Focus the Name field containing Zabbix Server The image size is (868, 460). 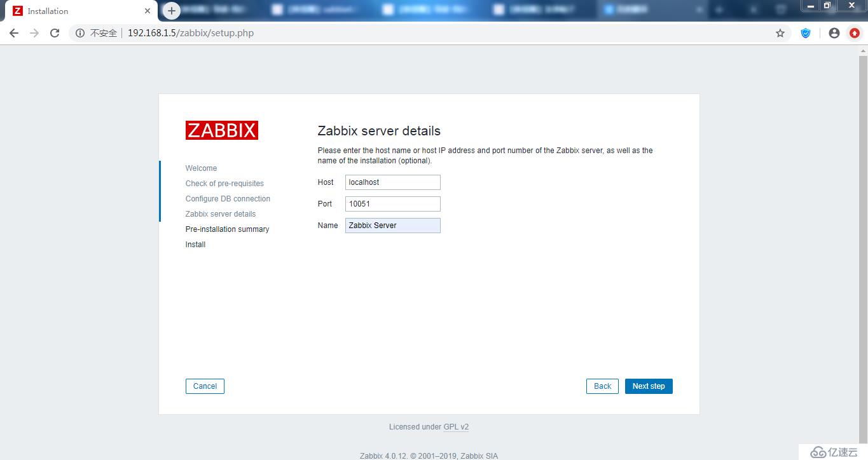point(393,226)
